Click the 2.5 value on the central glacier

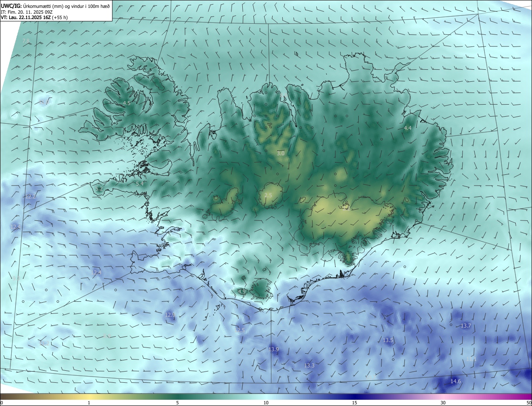(x=268, y=195)
